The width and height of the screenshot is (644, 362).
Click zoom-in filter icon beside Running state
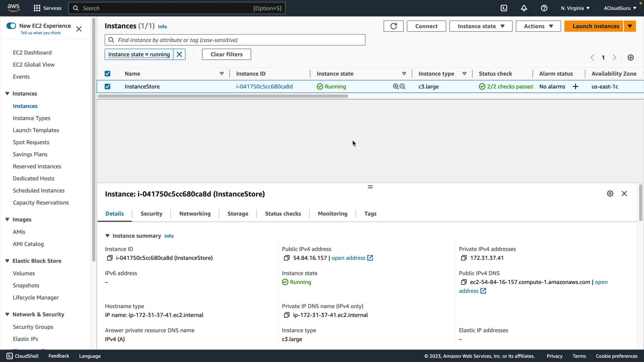point(396,86)
